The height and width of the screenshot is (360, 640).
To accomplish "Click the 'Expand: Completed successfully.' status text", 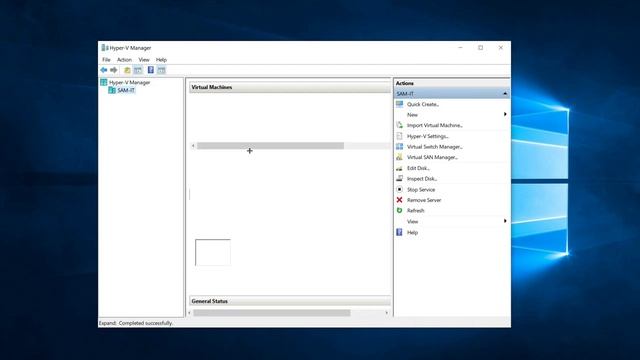I will (x=136, y=323).
